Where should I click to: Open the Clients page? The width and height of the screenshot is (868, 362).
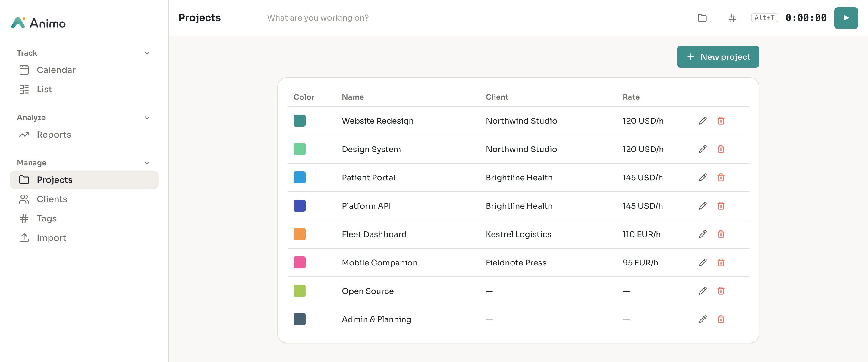[84, 199]
